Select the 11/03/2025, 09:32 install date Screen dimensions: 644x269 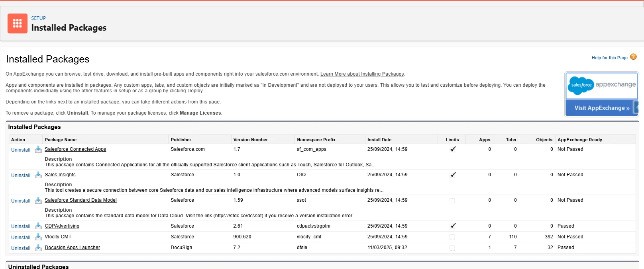387,248
